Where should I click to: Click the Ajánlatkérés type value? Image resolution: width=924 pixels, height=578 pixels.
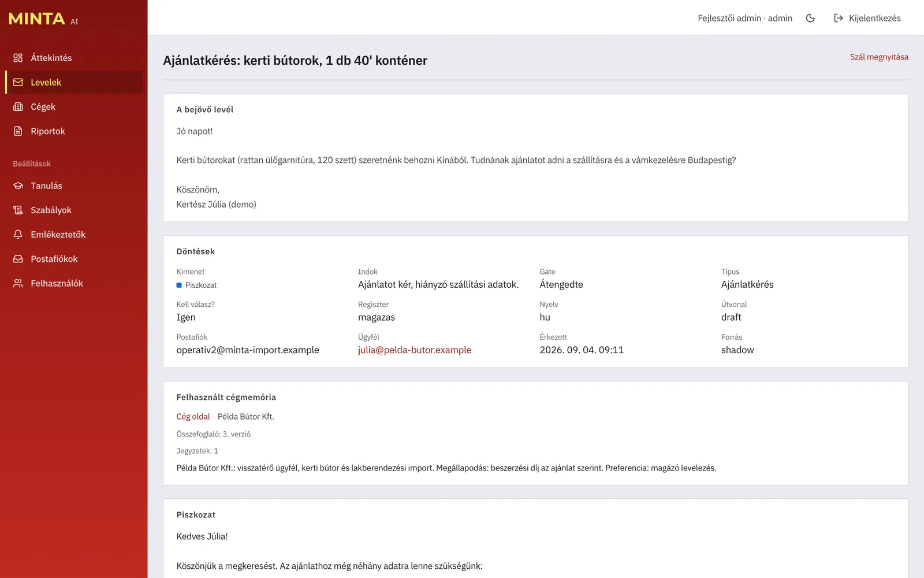click(x=747, y=284)
